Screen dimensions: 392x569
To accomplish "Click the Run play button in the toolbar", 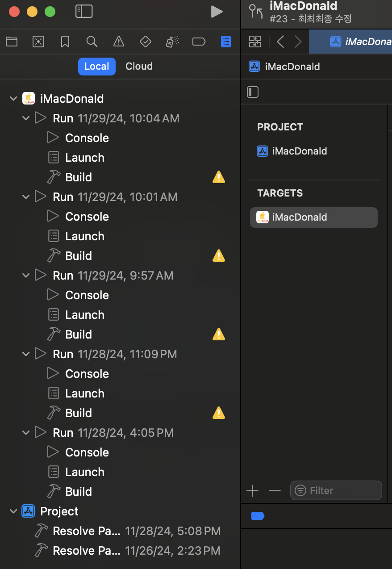I will tap(217, 12).
